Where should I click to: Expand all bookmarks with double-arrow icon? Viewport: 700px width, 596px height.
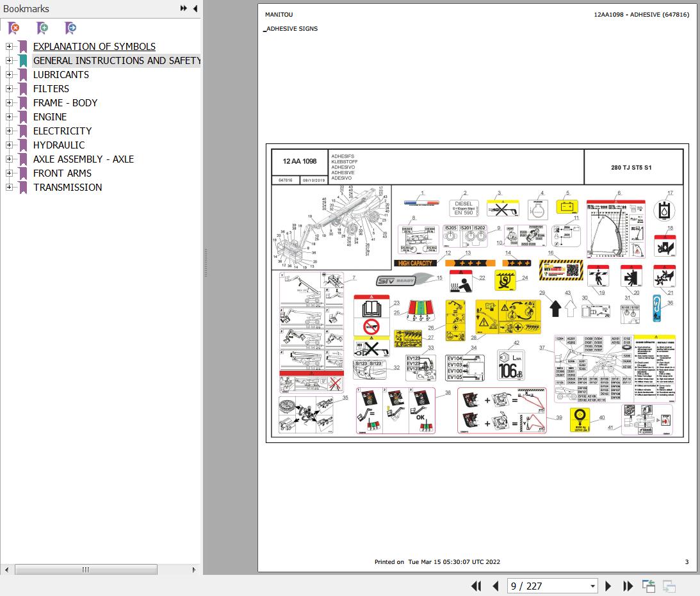coord(183,8)
